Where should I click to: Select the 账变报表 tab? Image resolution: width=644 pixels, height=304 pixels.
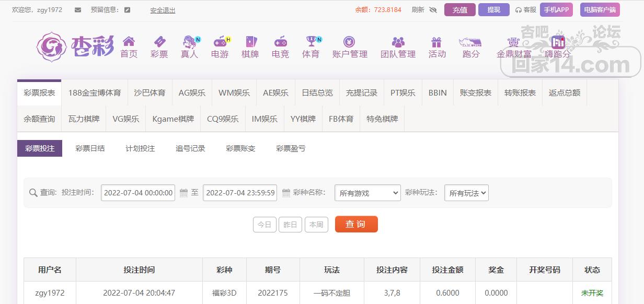click(476, 93)
